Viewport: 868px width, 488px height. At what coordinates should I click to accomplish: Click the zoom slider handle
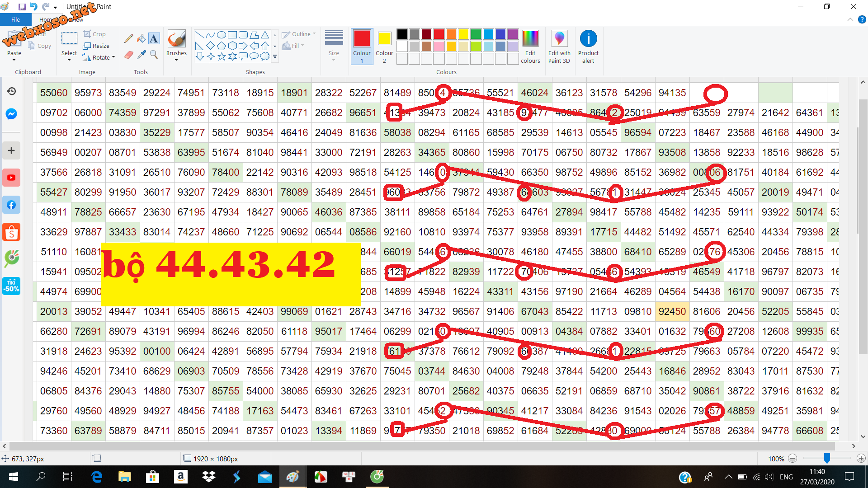[827, 458]
